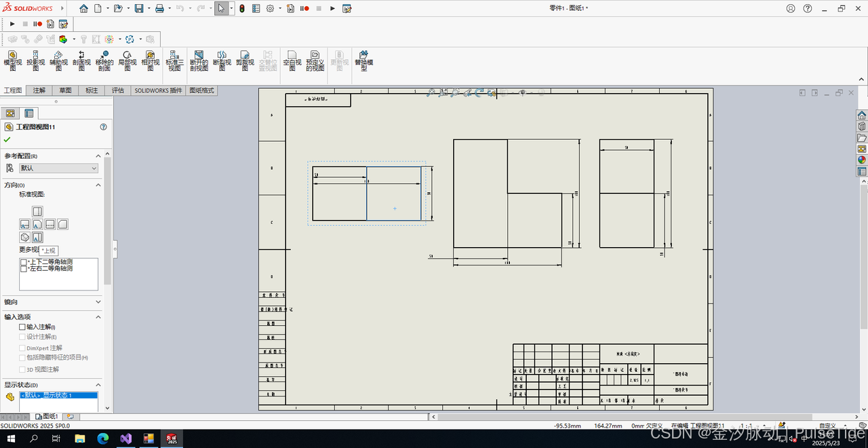Collapse the 显示状态 section
The image size is (868, 448).
pos(98,385)
